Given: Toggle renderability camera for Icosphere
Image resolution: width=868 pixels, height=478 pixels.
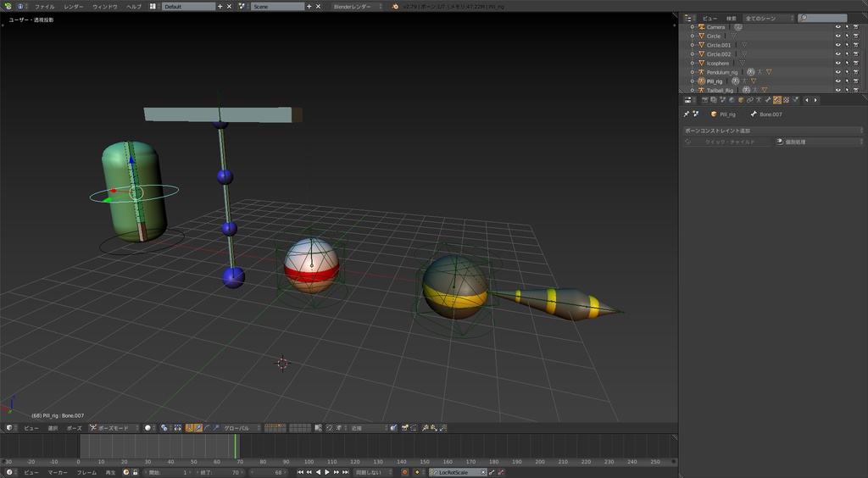Looking at the screenshot, I should pos(856,63).
